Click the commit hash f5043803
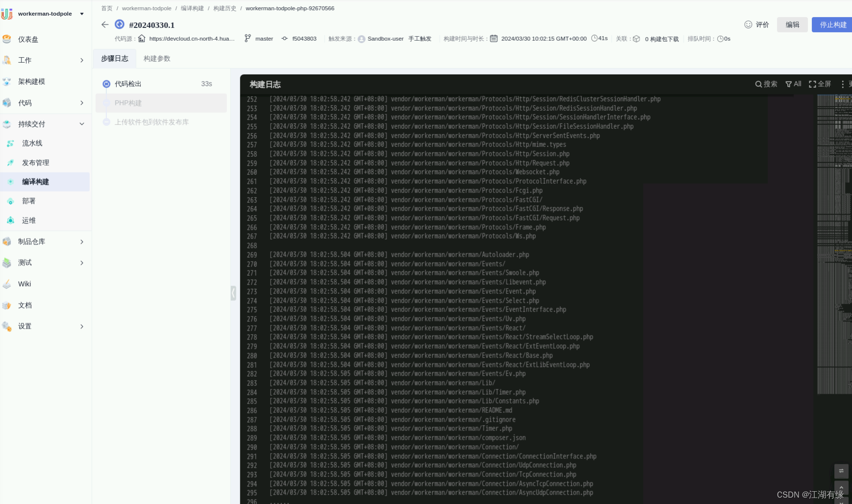This screenshot has height=504, width=852. click(304, 39)
